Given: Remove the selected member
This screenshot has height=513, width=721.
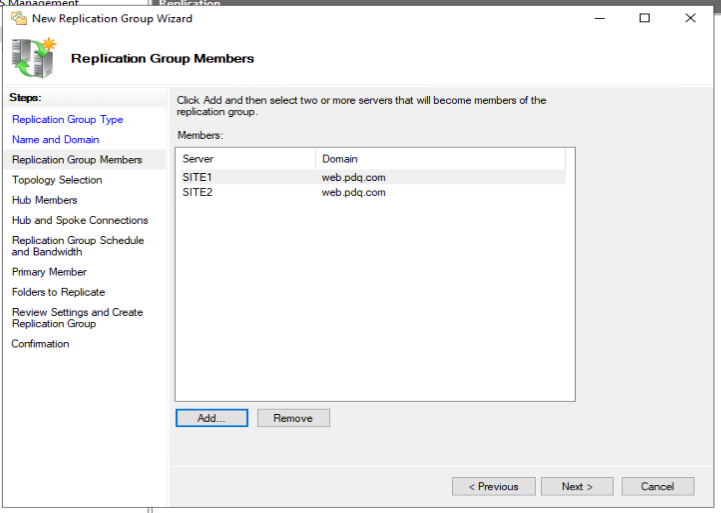Looking at the screenshot, I should (293, 418).
